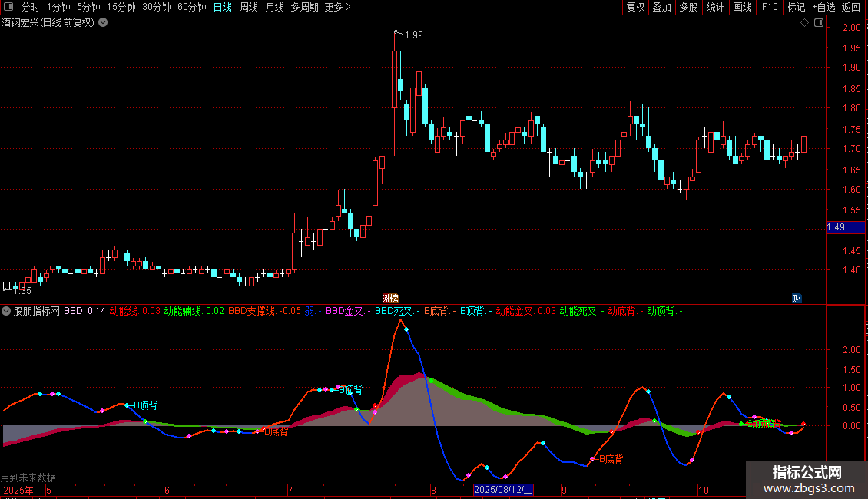Click the 别榜 marker on time axis
This screenshot has width=868, height=499.
[x=390, y=299]
